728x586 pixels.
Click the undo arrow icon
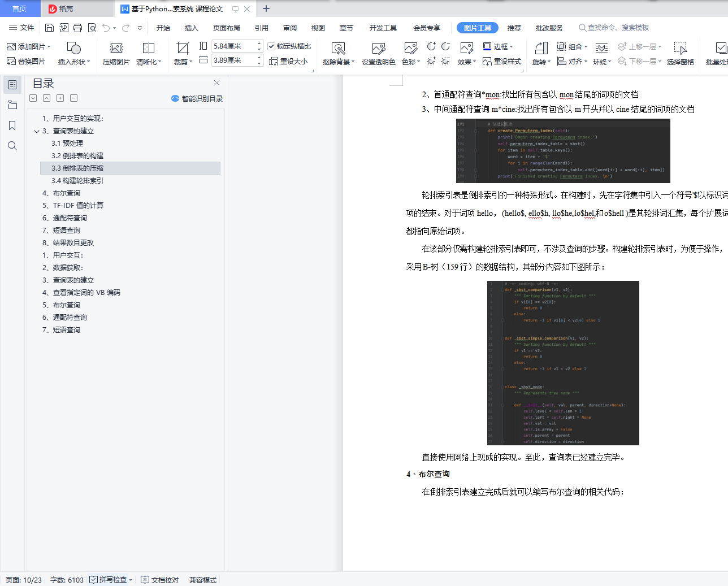click(106, 28)
